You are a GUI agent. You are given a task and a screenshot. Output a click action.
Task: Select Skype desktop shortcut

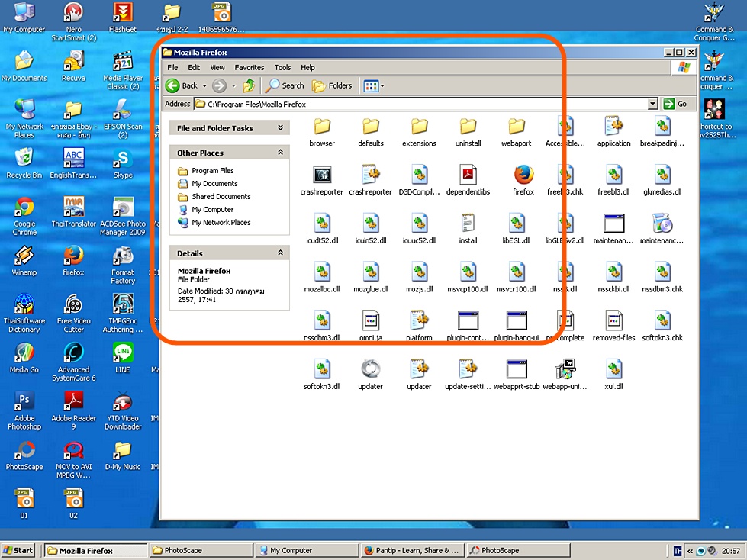coord(122,163)
